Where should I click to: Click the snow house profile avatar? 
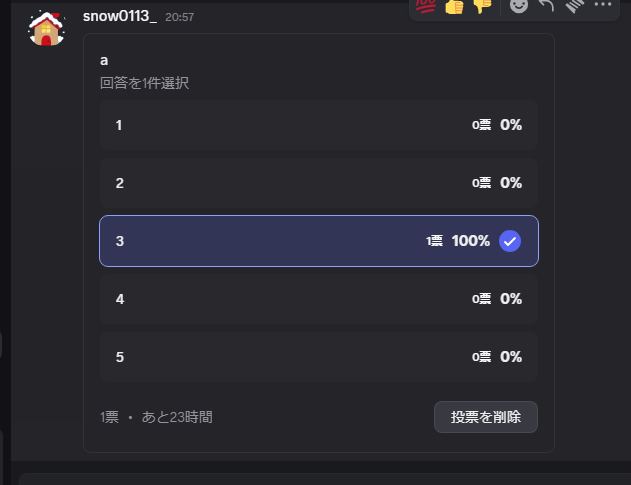click(46, 28)
